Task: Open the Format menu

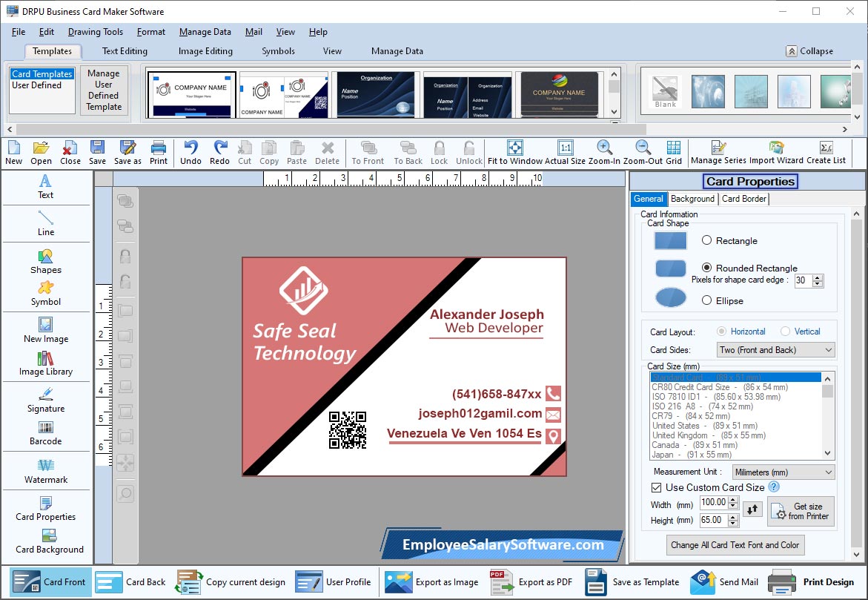Action: pos(150,32)
